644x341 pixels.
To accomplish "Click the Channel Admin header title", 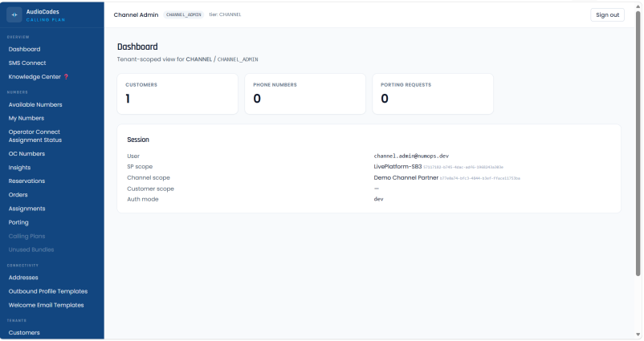I will [136, 14].
